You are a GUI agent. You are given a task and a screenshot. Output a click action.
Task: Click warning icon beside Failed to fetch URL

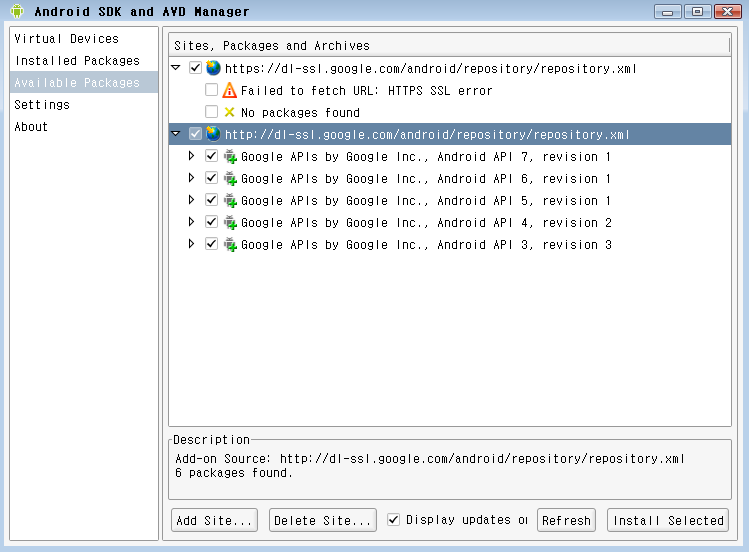pos(229,90)
